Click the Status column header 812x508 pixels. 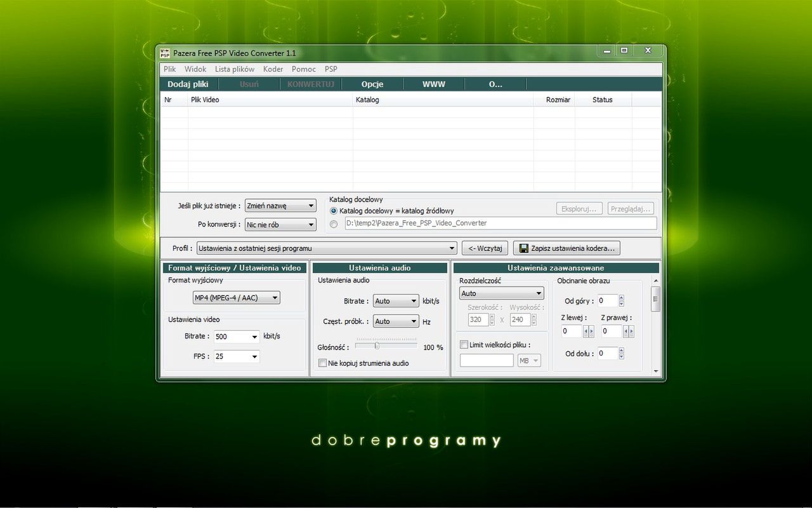pyautogui.click(x=603, y=100)
